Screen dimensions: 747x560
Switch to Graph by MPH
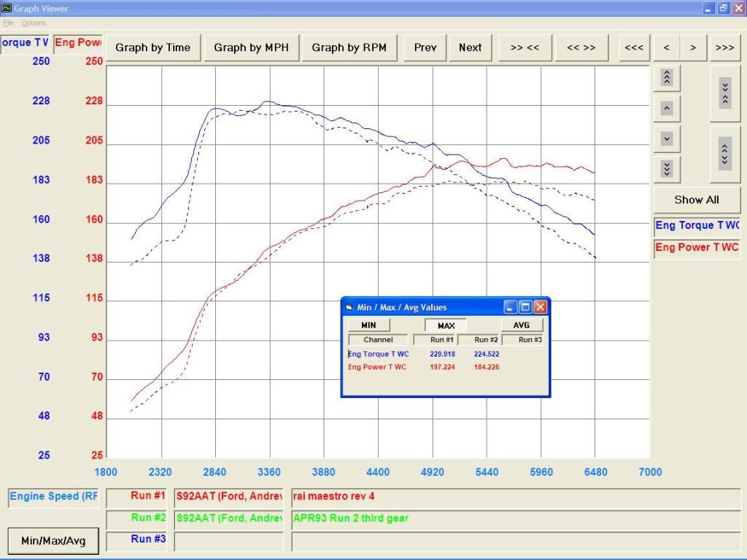tap(251, 47)
